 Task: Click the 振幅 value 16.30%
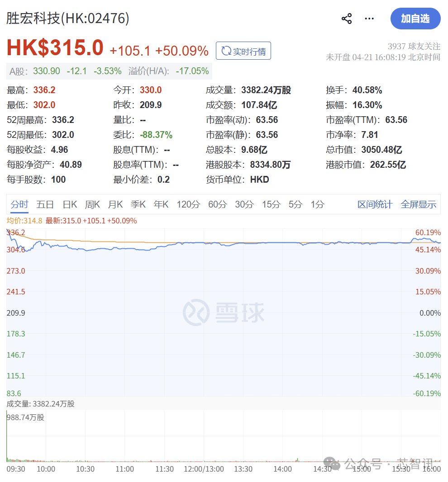pos(367,105)
